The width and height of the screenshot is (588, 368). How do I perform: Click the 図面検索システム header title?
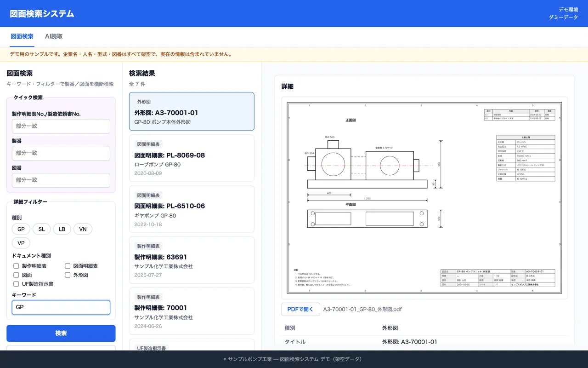(x=42, y=14)
